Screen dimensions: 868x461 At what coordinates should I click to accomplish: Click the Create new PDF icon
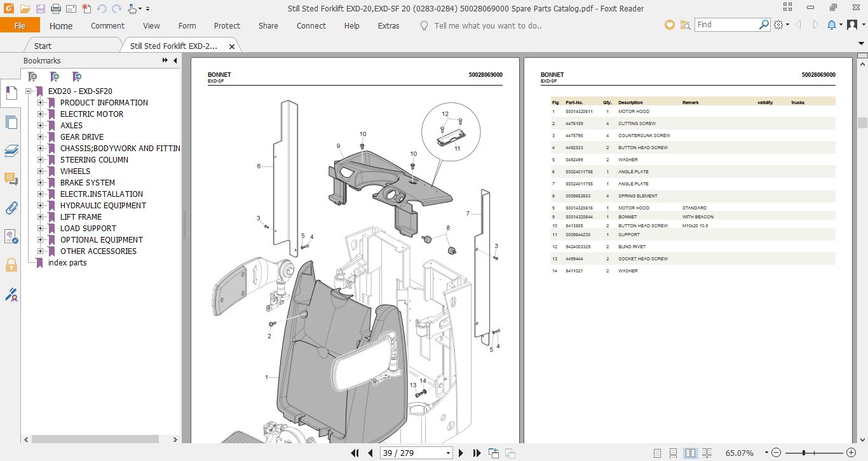pyautogui.click(x=86, y=9)
